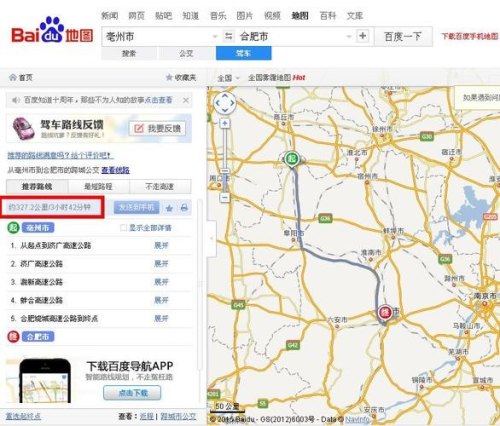Click the map pan direction control
Screen dimensions: 500x426
click(x=225, y=103)
